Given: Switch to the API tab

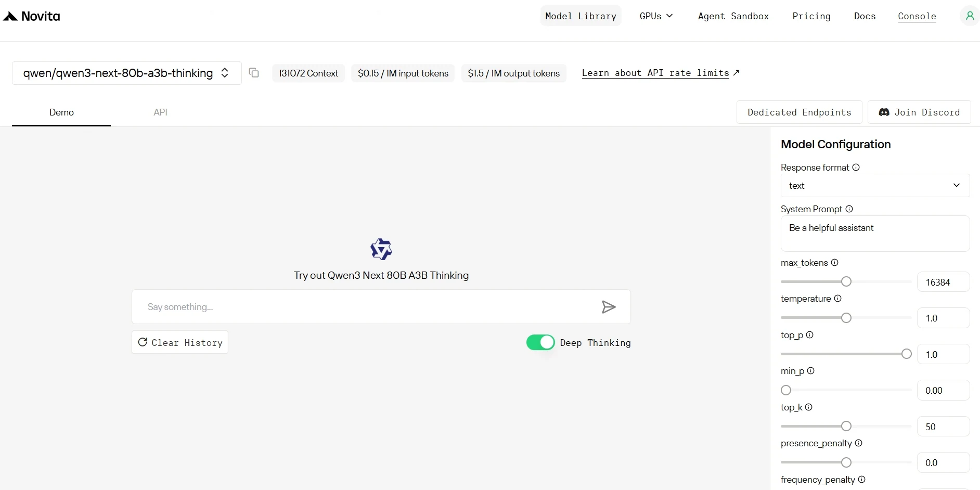Looking at the screenshot, I should point(160,112).
